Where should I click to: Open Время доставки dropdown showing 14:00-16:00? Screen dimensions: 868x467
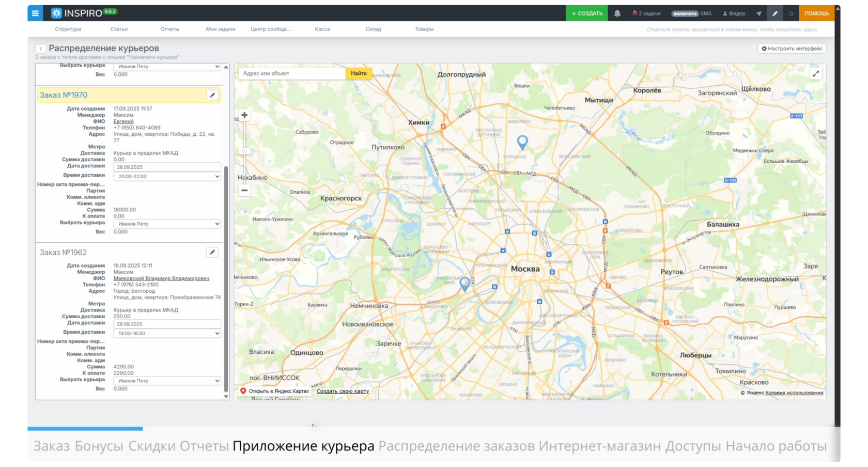pyautogui.click(x=167, y=334)
